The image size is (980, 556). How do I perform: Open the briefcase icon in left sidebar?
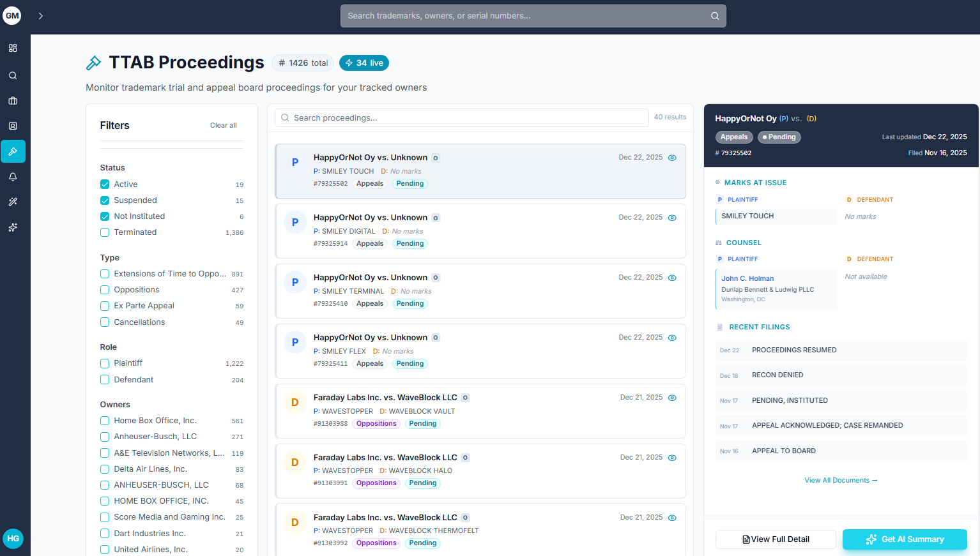13,101
